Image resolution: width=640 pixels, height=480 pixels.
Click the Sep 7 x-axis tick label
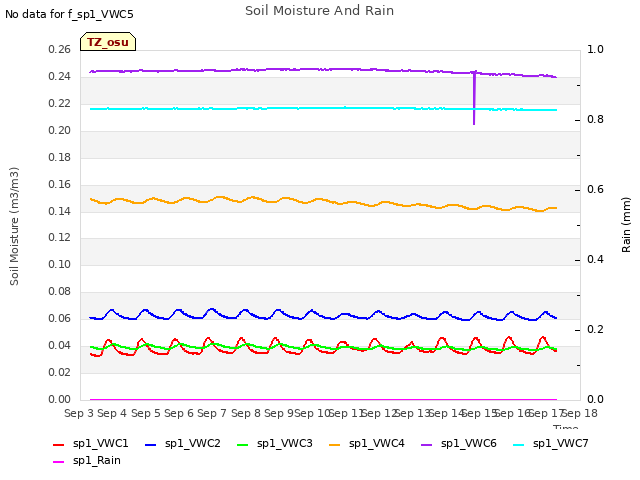coord(212,413)
